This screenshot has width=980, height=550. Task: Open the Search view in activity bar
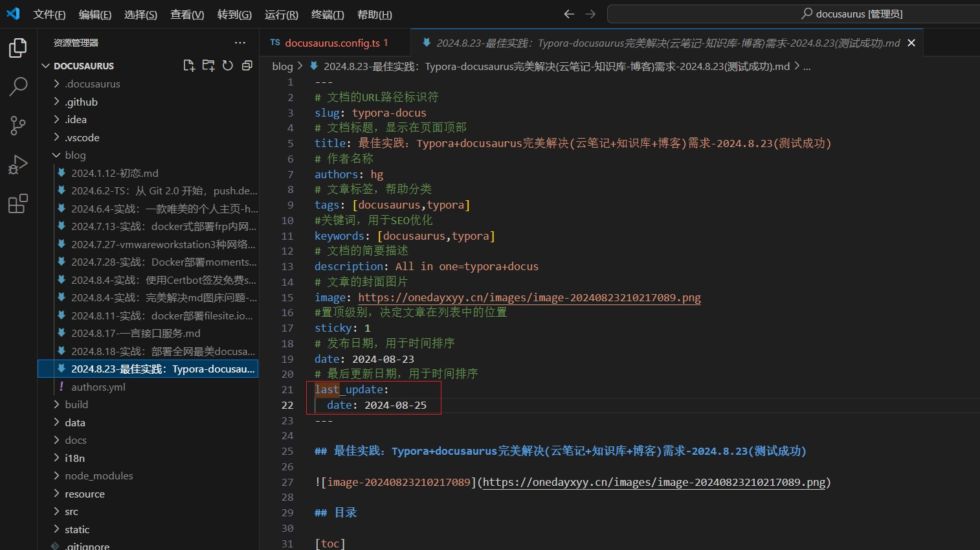click(x=18, y=86)
